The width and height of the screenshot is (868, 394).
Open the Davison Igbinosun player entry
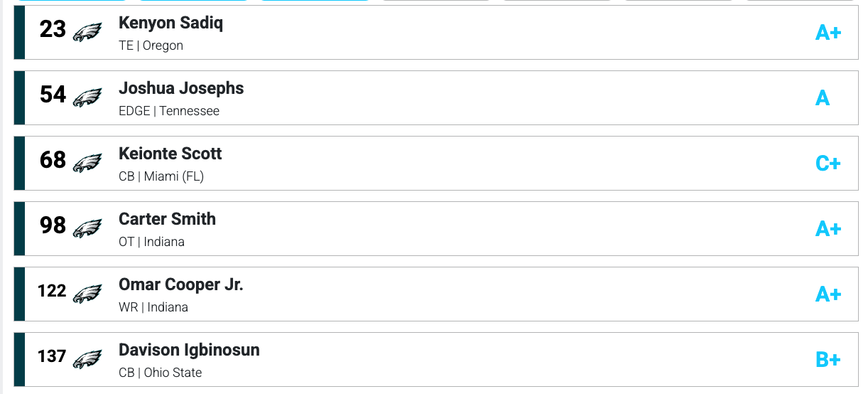189,350
